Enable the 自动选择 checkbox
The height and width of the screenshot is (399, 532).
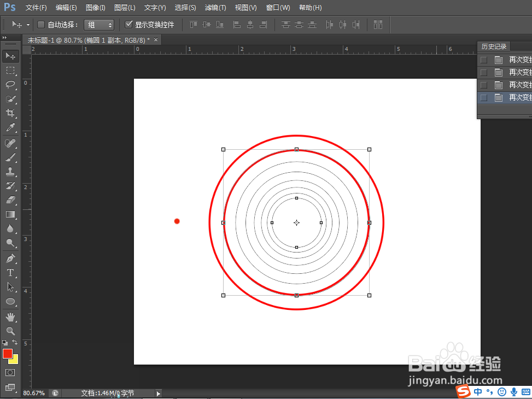coord(41,25)
